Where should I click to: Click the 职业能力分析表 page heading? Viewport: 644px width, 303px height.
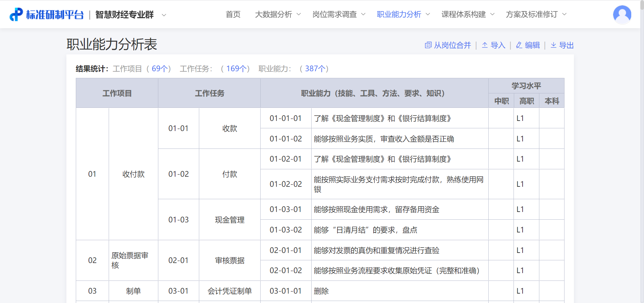(112, 44)
